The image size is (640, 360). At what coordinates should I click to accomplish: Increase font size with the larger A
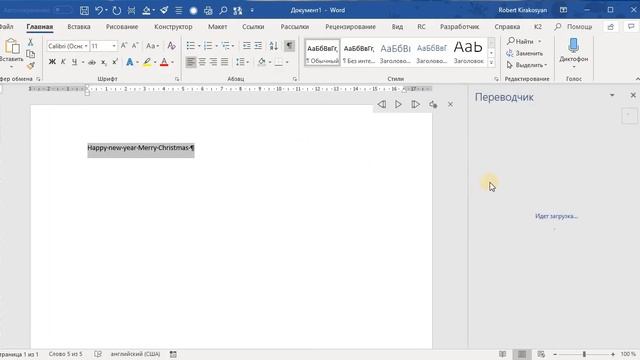pyautogui.click(x=124, y=46)
